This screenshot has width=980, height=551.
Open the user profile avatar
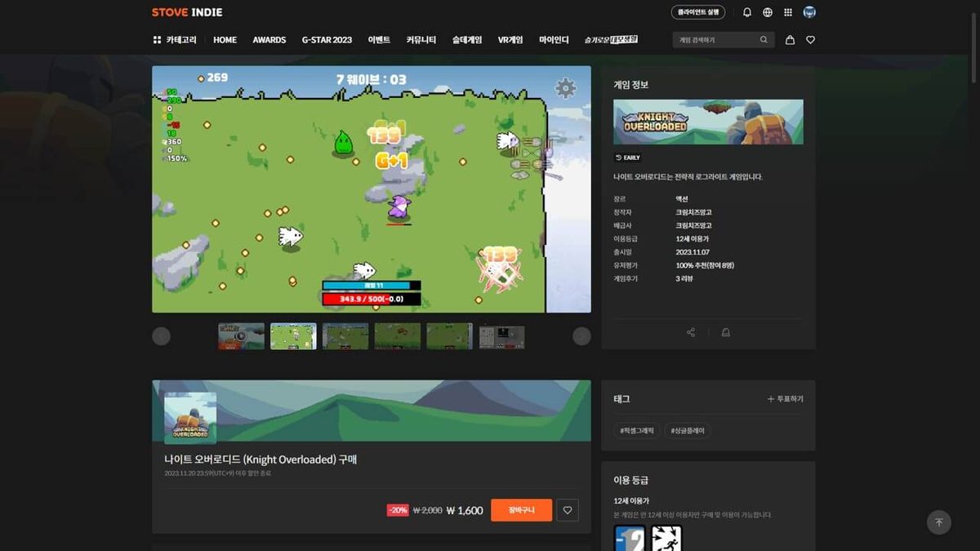809,12
